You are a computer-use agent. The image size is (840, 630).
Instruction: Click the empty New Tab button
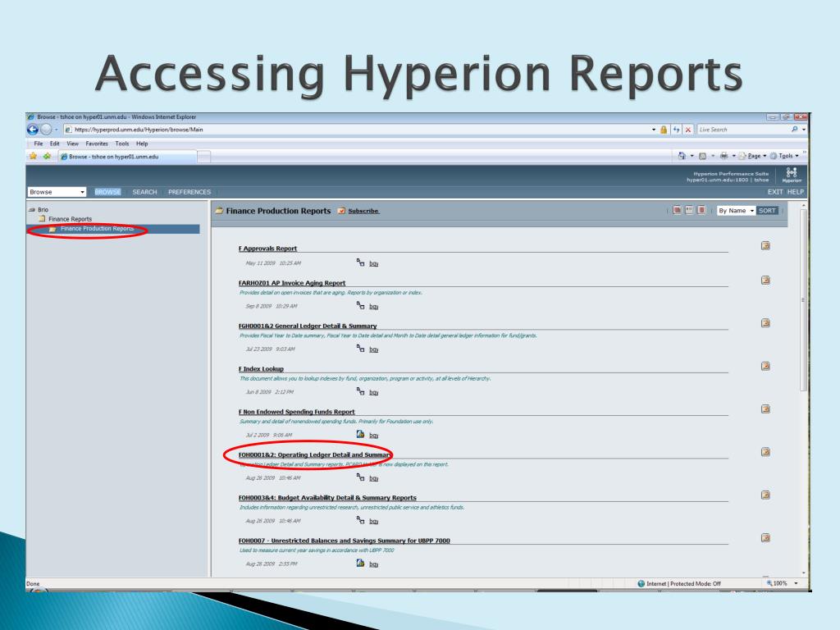pos(203,157)
